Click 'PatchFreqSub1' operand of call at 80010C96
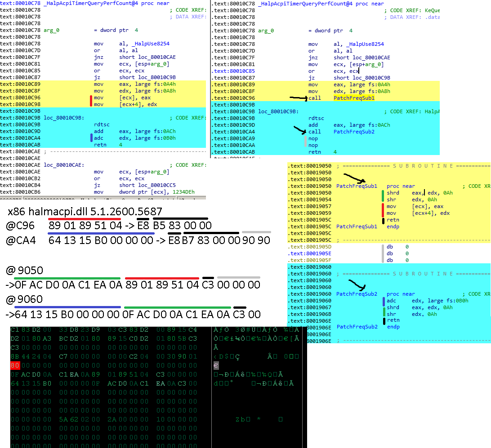491x448 pixels. pyautogui.click(x=354, y=98)
